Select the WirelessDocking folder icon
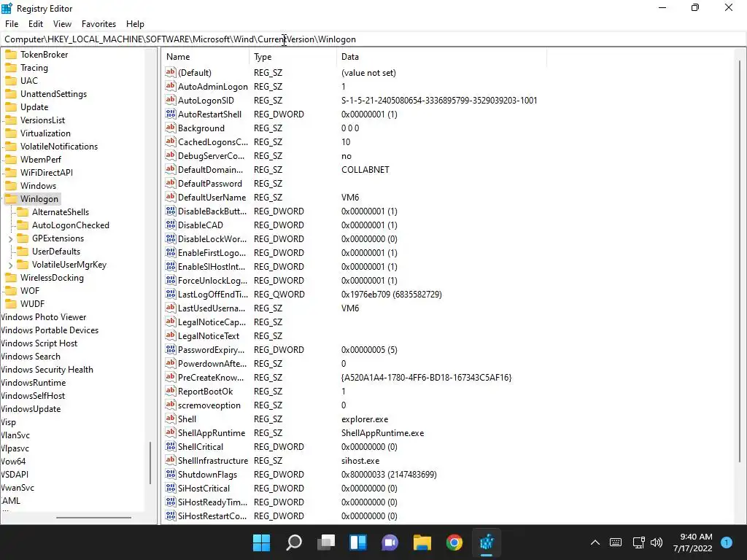 (11, 277)
